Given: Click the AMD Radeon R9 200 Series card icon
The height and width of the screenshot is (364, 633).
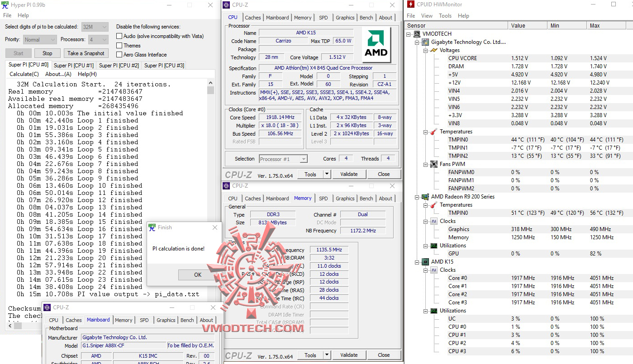Looking at the screenshot, I should coord(426,197).
